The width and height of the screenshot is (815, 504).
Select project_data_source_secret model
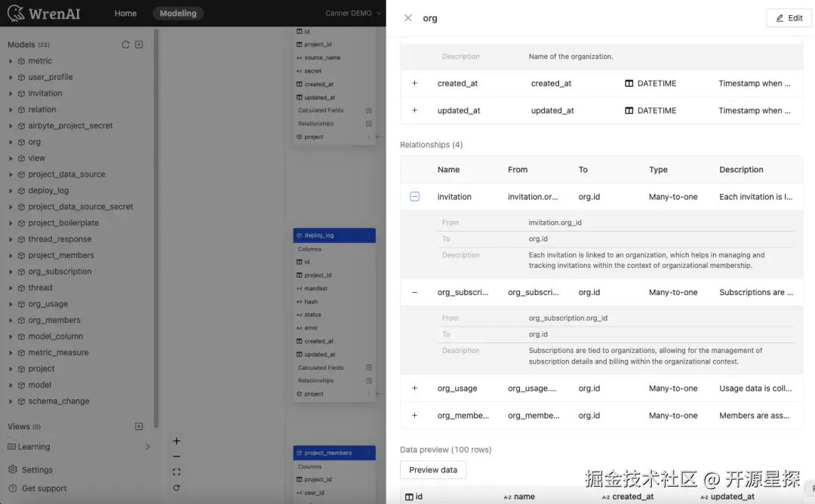click(x=81, y=207)
